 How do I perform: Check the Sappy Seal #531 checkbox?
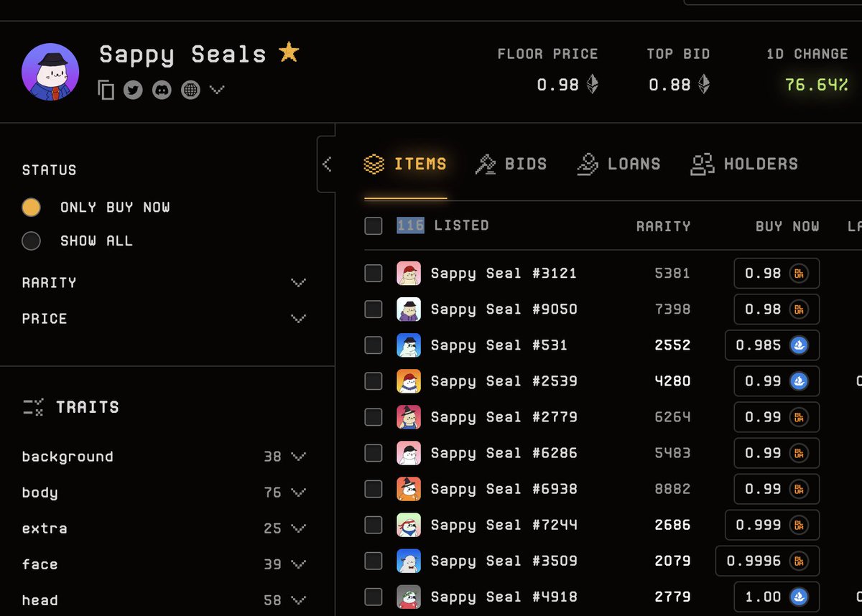(x=374, y=345)
